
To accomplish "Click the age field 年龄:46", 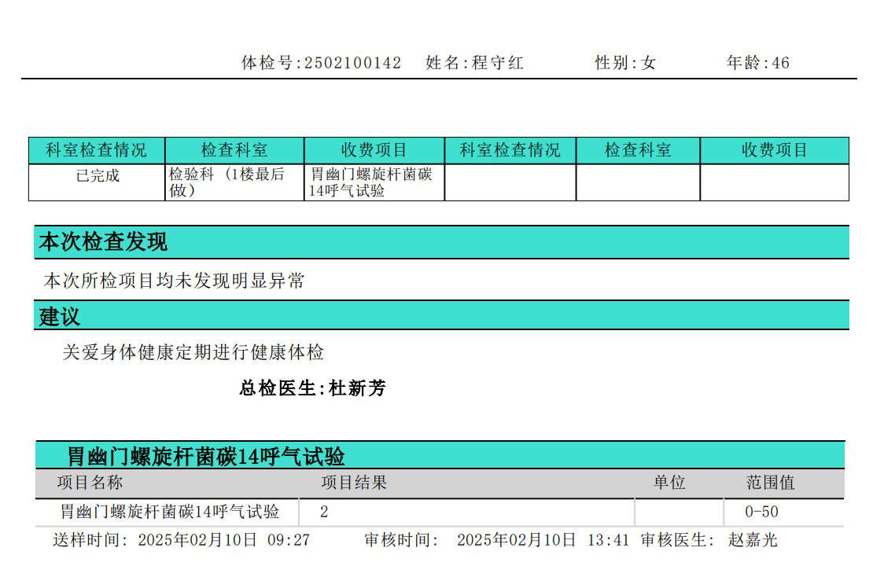I will coord(758,63).
